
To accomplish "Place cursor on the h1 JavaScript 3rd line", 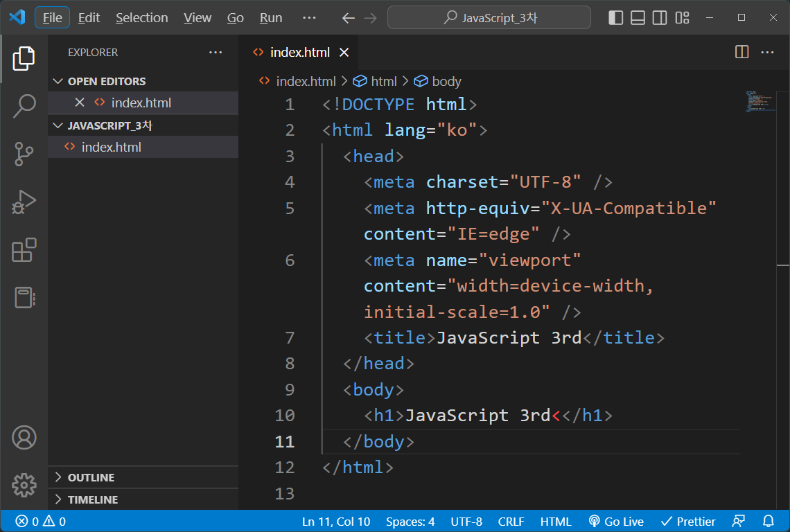I will pos(489,415).
